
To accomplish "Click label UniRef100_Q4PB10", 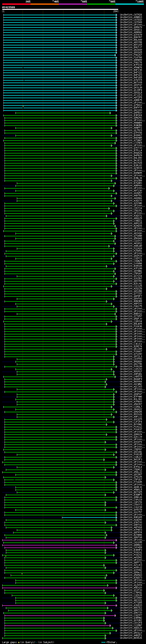I will [131, 113].
